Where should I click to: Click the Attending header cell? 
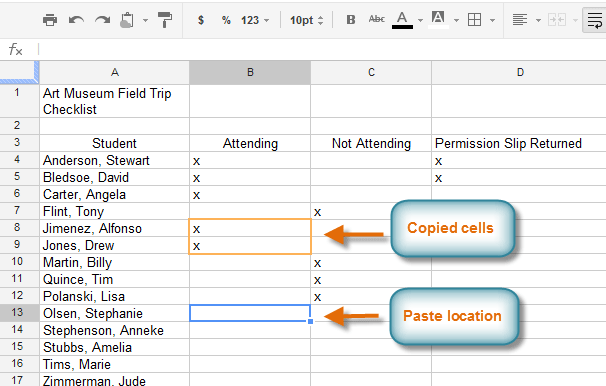point(250,143)
